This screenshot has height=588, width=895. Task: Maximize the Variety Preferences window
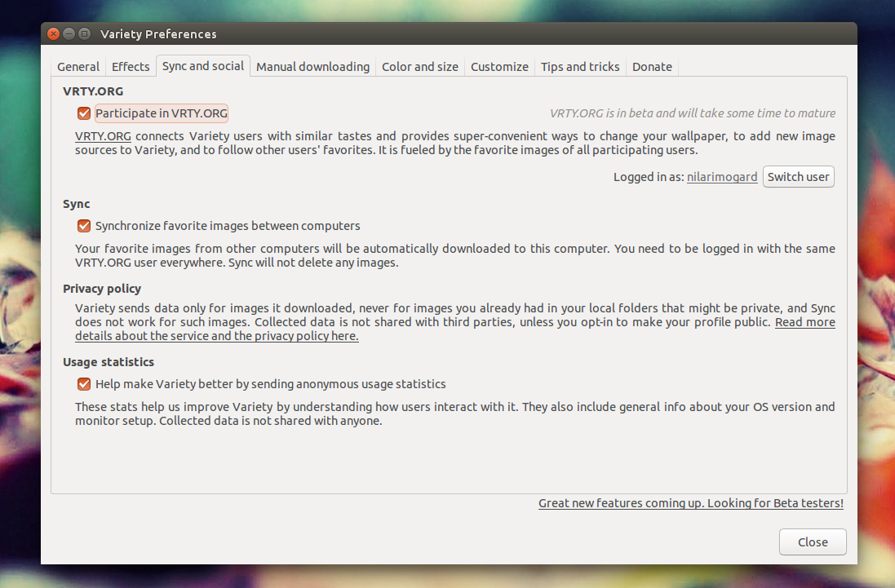(84, 34)
